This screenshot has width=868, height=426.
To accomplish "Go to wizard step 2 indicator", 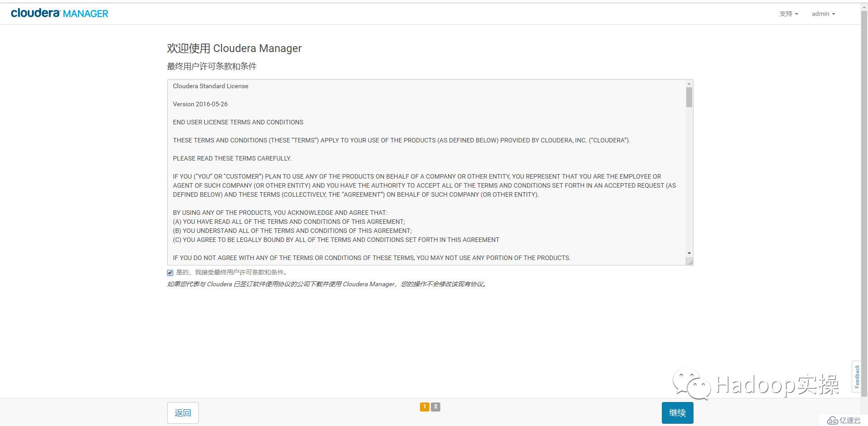I will click(x=435, y=407).
